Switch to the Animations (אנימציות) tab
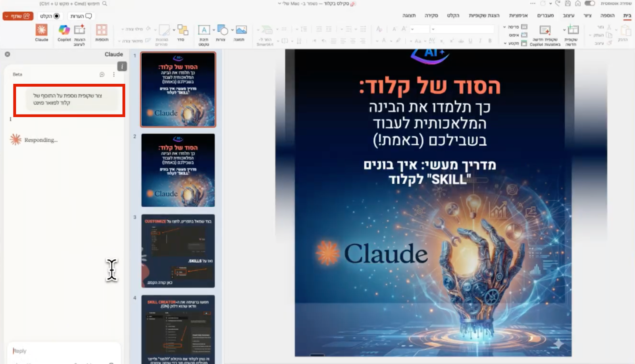Image resolution: width=635 pixels, height=364 pixels. point(518,15)
